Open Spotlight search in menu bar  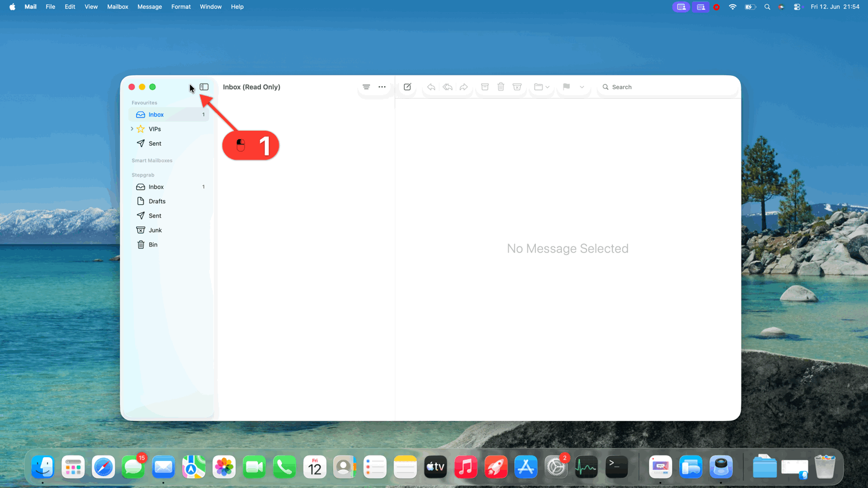point(767,7)
